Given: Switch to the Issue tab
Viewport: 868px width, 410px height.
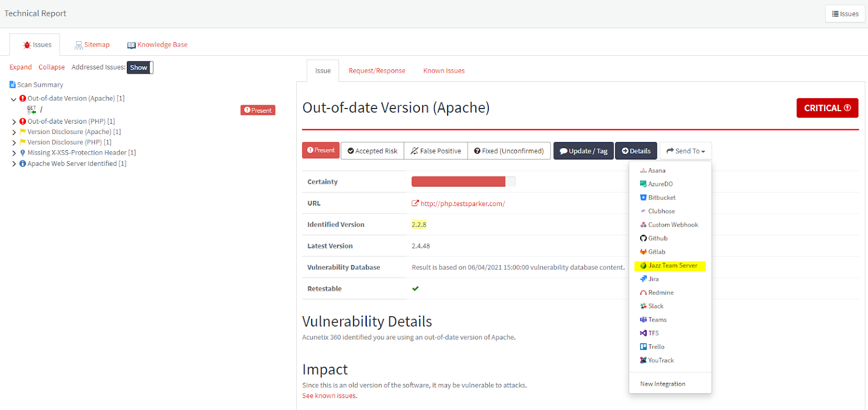Looking at the screenshot, I should (323, 71).
